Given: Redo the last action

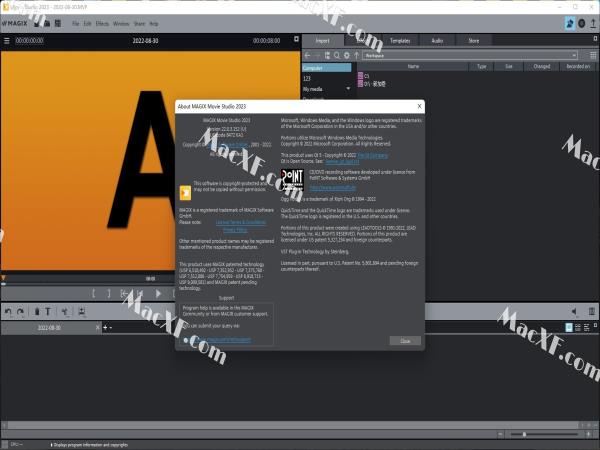Looking at the screenshot, I should point(21,312).
